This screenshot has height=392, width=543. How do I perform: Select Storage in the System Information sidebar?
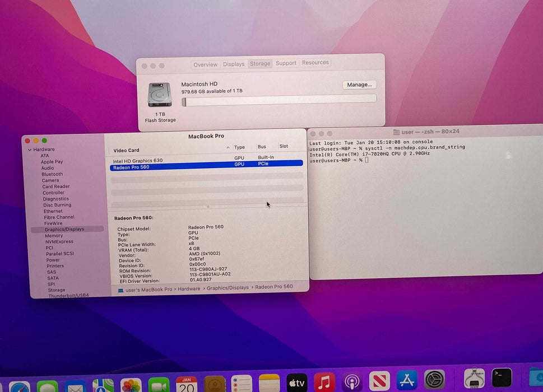57,290
